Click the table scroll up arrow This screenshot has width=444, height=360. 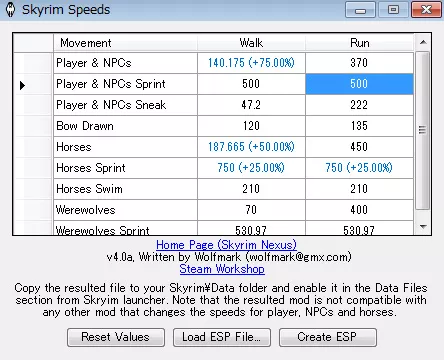[423, 42]
